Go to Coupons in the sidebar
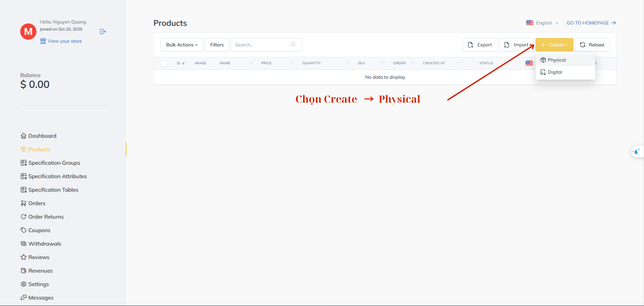This screenshot has height=306, width=644. point(39,230)
